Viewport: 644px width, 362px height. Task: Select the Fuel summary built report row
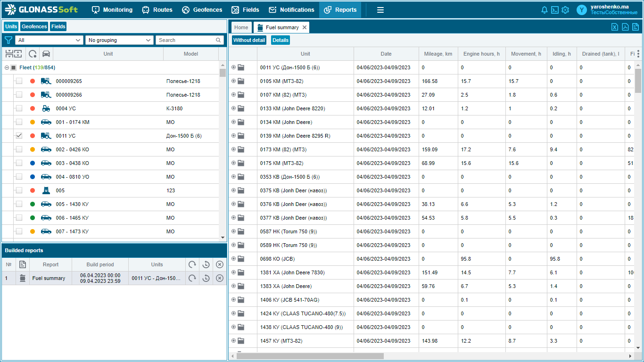pyautogui.click(x=114, y=278)
